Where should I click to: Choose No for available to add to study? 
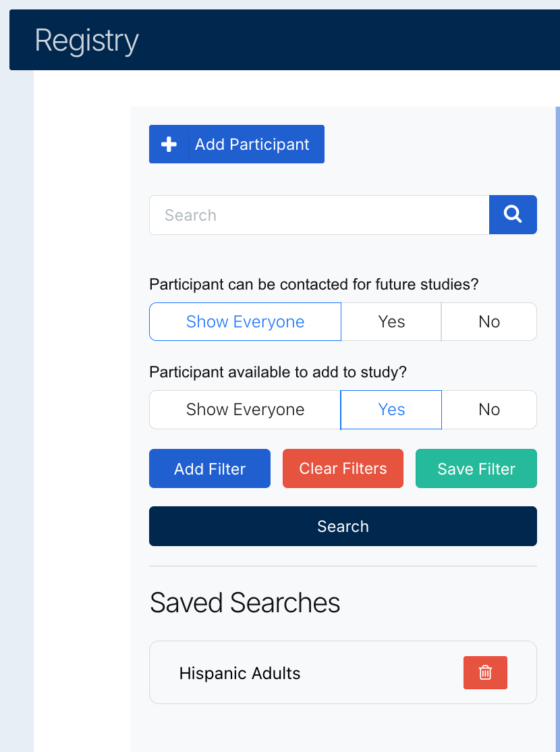pos(489,410)
